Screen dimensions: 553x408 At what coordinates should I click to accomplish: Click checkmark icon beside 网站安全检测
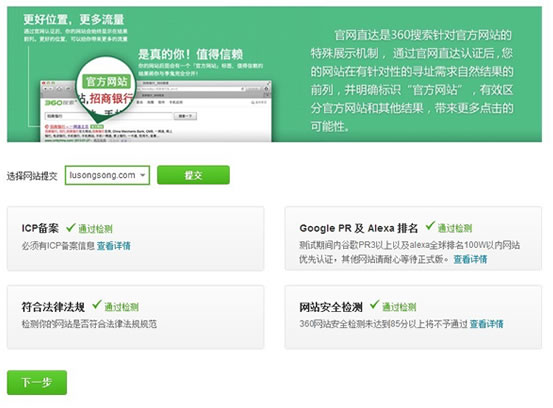375,305
